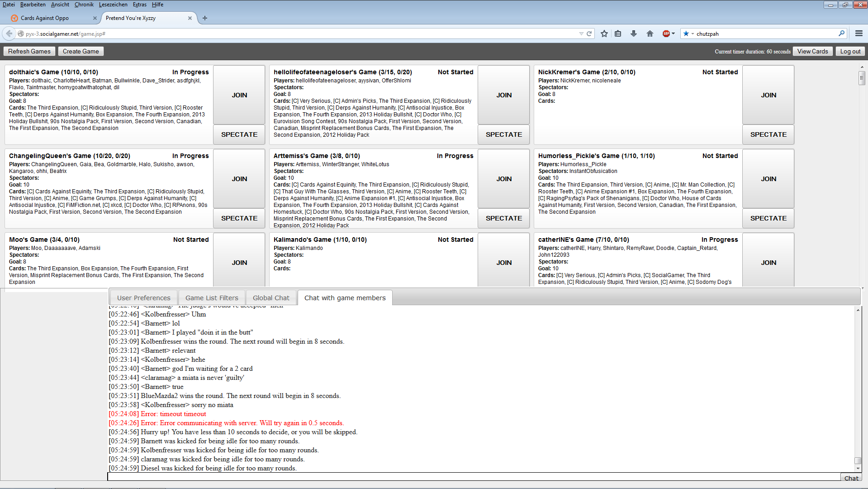Screen dimensions: 868x489
Task: Open the Ansicht menu
Action: tap(60, 5)
